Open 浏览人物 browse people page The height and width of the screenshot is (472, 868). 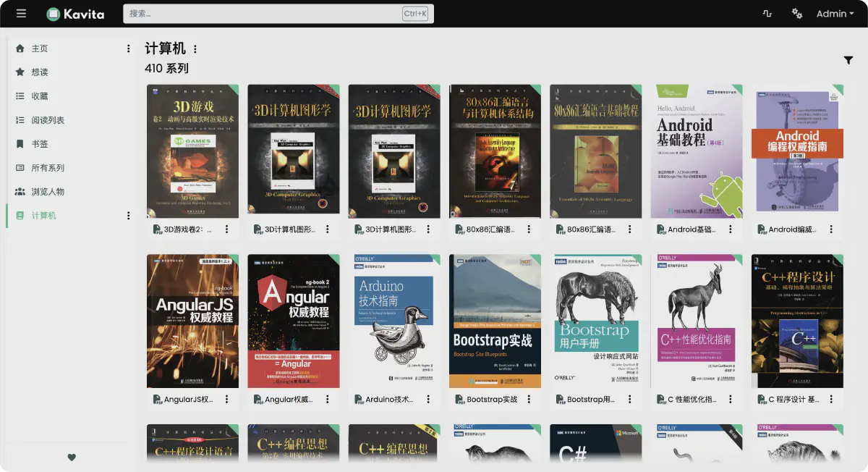coord(47,192)
